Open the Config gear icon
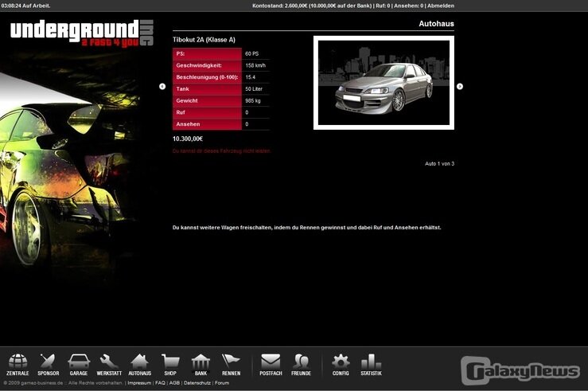 [341, 365]
